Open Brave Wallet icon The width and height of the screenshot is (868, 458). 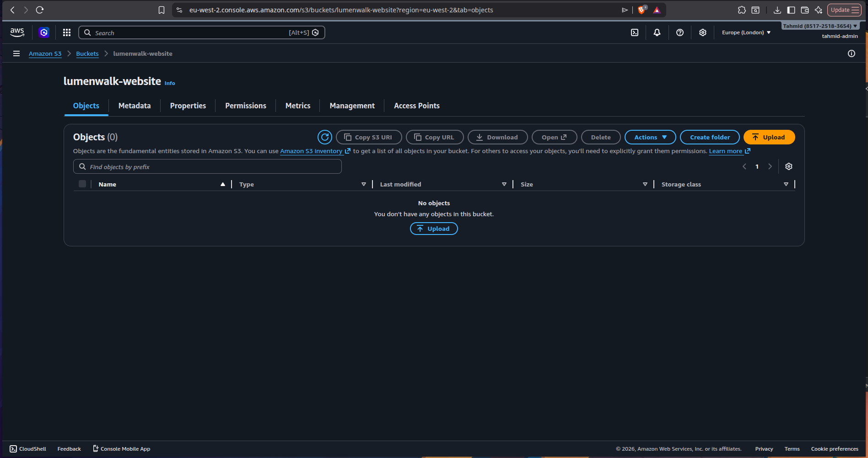[805, 10]
